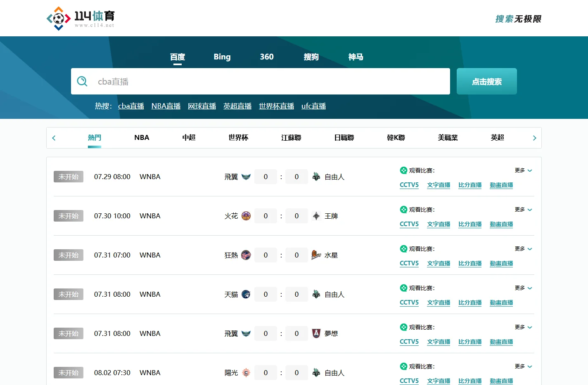
Task: Click 观看比赛 icon in 07.29 08:00 row
Action: point(403,170)
